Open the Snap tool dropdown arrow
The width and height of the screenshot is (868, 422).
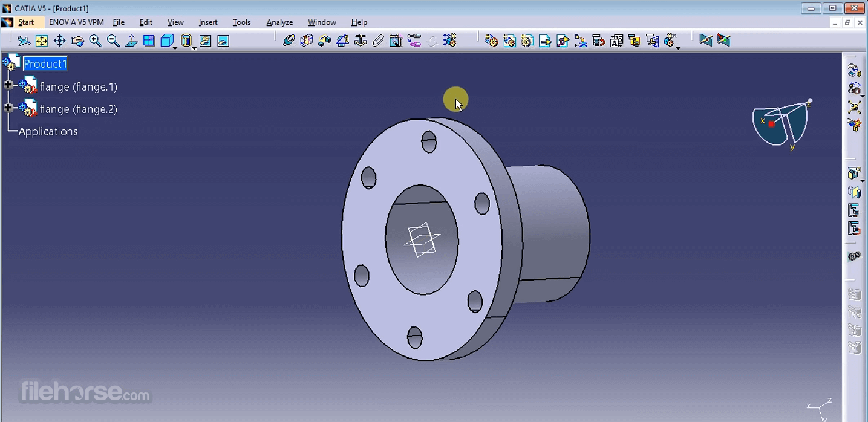[x=862, y=96]
